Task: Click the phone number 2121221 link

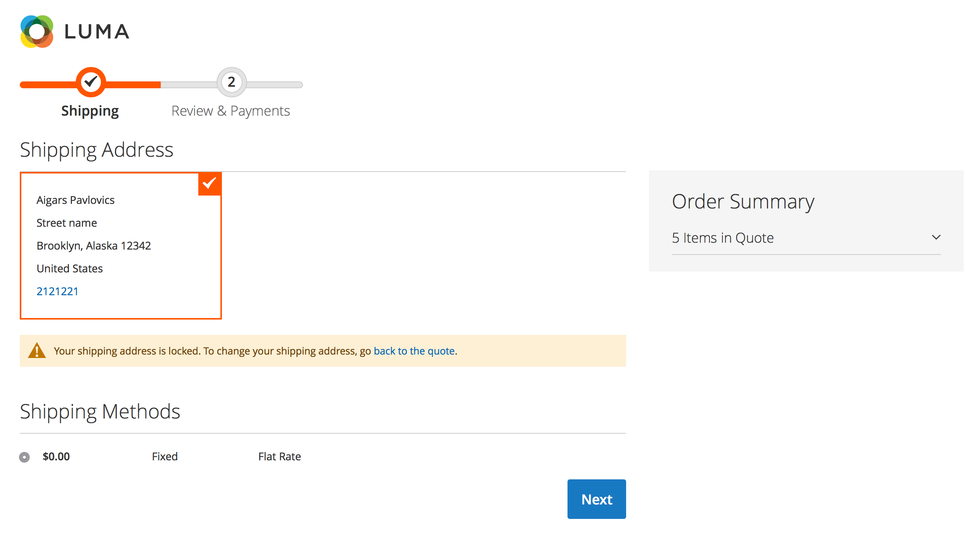Action: tap(57, 291)
